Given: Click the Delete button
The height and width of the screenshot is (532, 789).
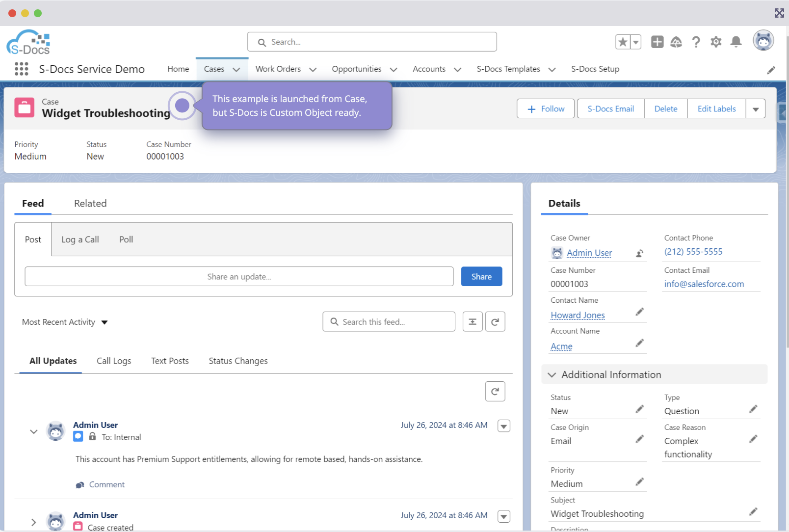Looking at the screenshot, I should 666,108.
